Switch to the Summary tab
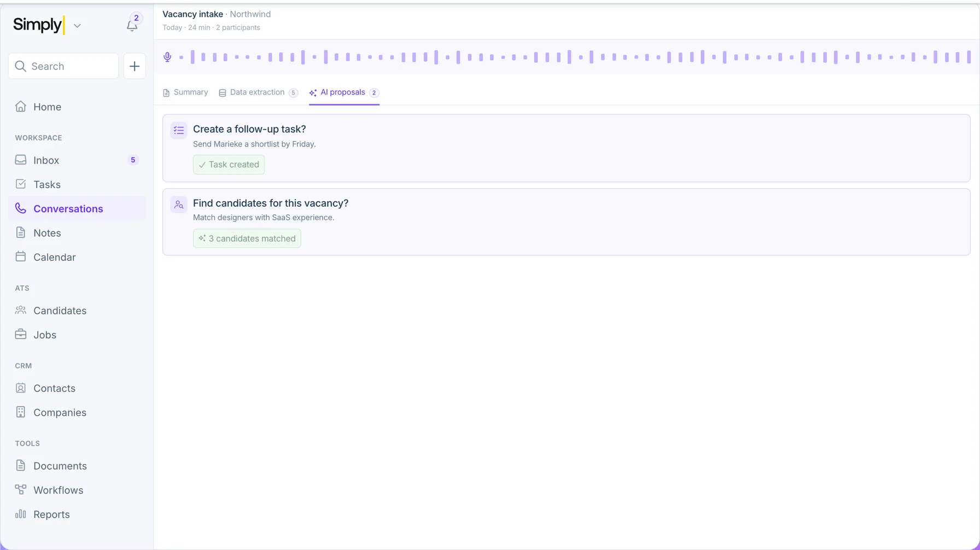The image size is (980, 550). (185, 92)
